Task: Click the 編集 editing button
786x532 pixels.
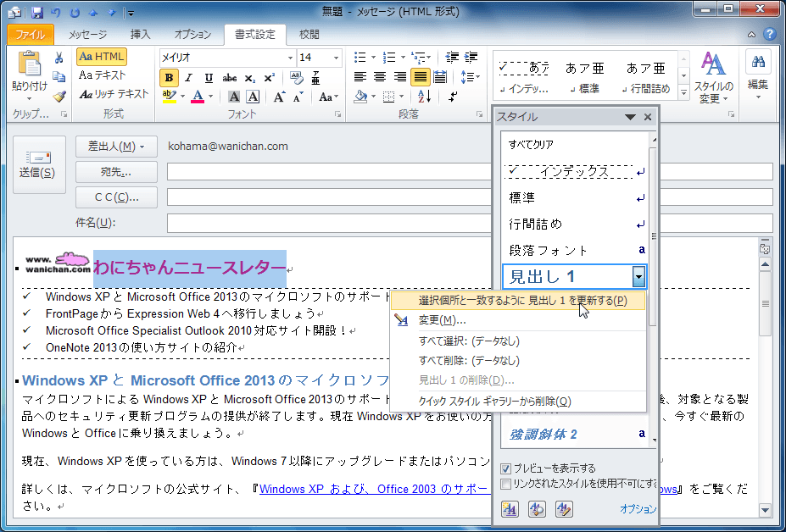Action: click(757, 75)
